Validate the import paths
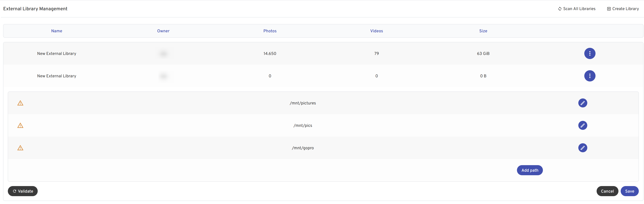Image resolution: width=644 pixels, height=204 pixels. click(x=23, y=191)
